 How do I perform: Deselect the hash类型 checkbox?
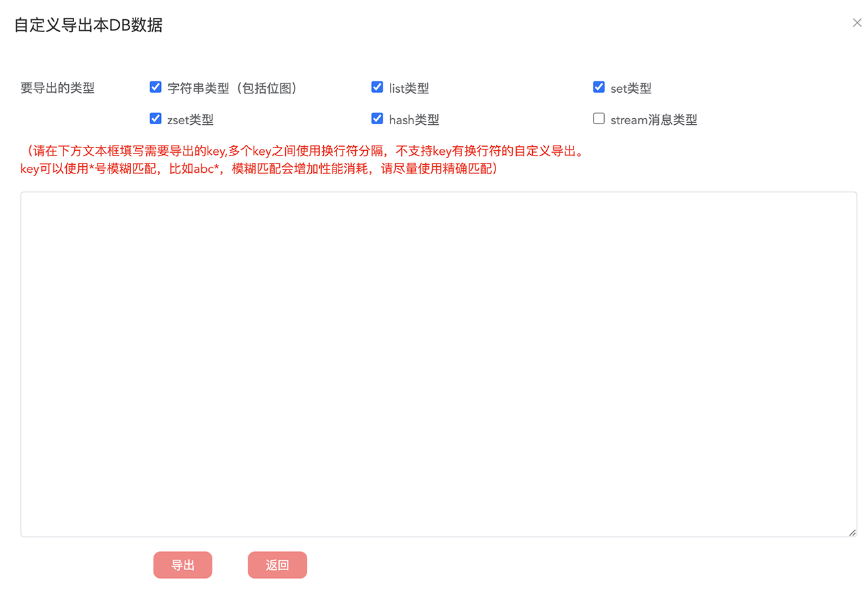click(x=377, y=119)
